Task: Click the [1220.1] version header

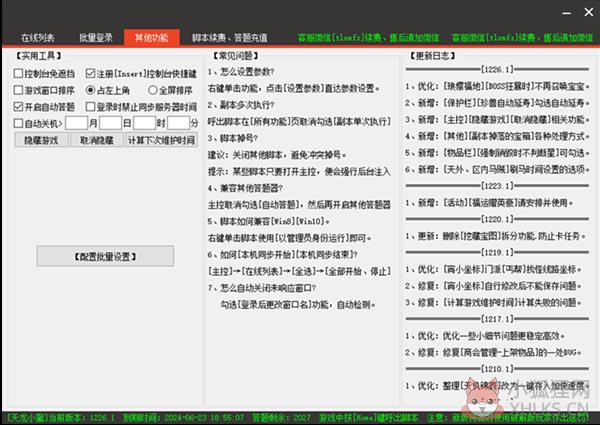Action: point(497,219)
